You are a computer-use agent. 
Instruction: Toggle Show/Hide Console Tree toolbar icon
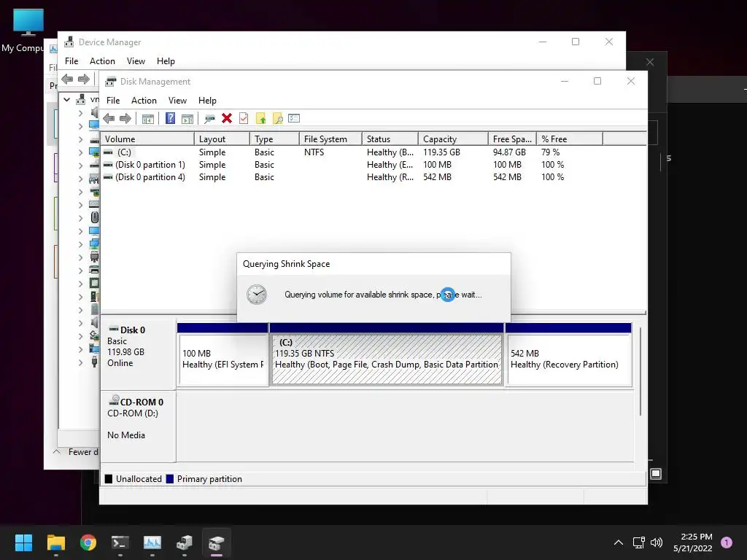148,119
